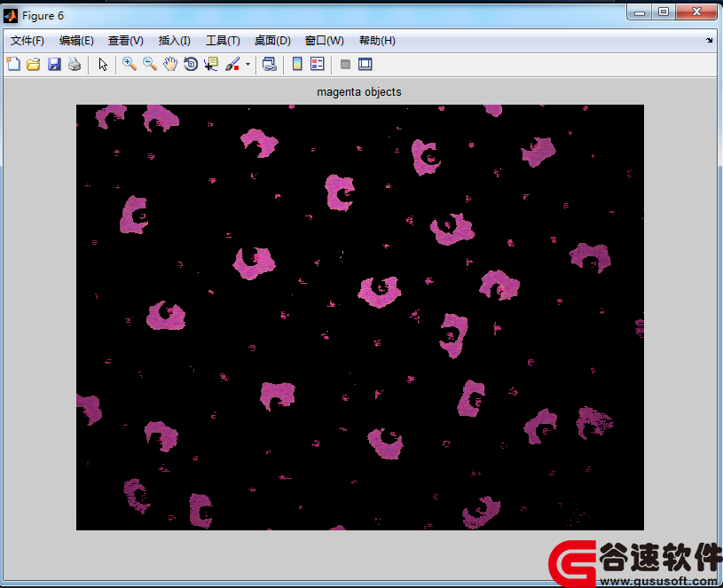Click the Link Plot toolbar icon
Screen dimensions: 723x588
(270, 64)
